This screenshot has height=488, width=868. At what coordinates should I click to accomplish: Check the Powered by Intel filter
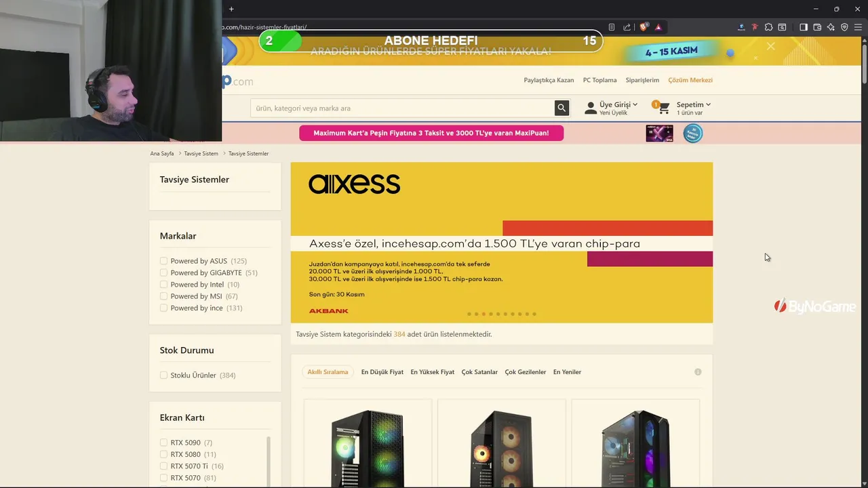tap(163, 285)
